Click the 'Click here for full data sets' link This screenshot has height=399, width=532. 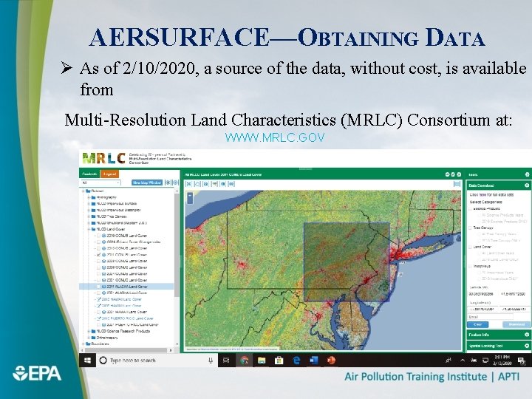click(x=491, y=195)
